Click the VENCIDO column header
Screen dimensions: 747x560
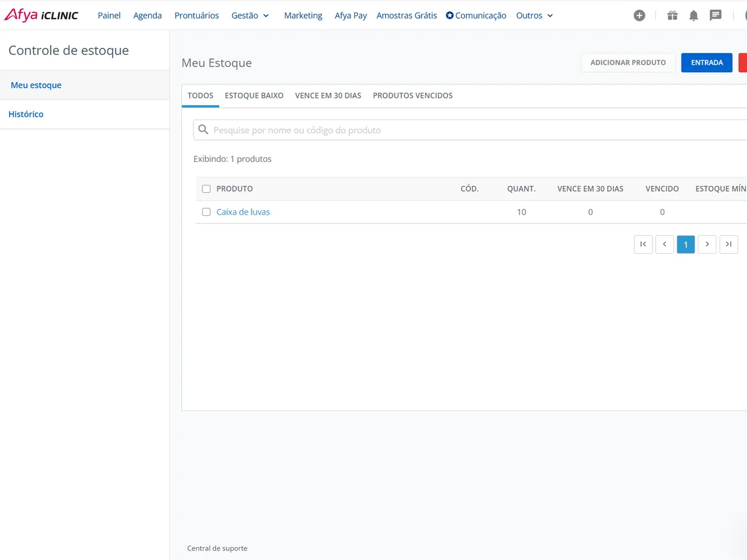coord(662,189)
